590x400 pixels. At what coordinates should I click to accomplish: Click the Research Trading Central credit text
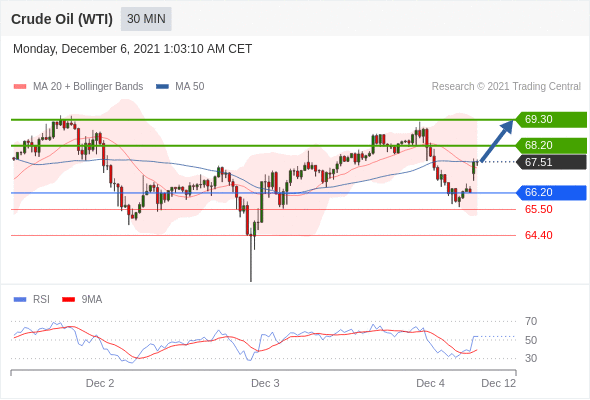[506, 87]
